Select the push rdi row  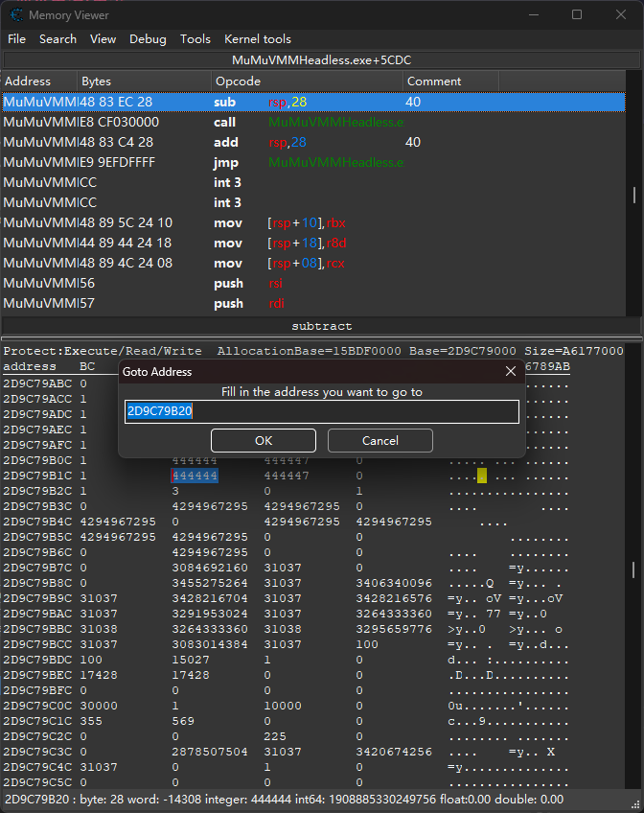click(313, 303)
